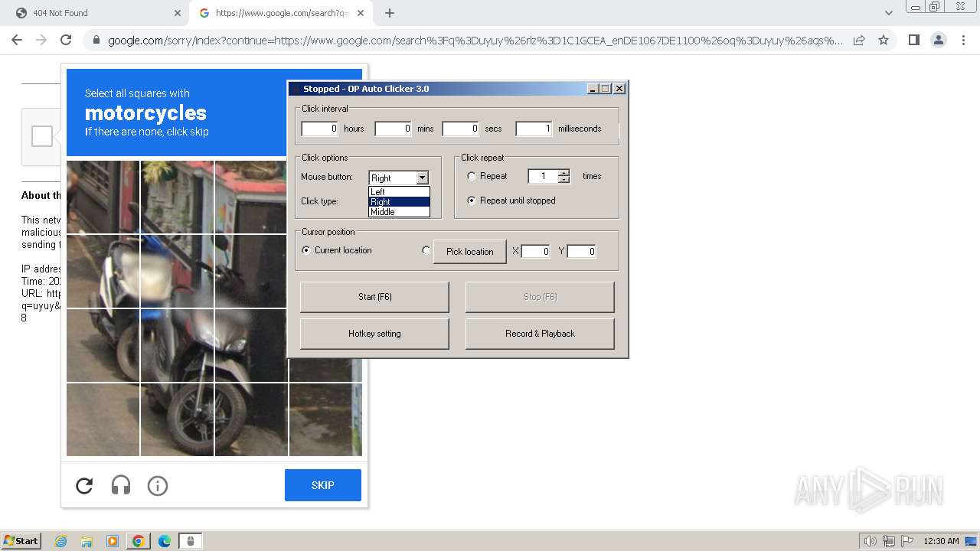Select 'Left' in mouse button list
The width and height of the screenshot is (980, 551).
coord(399,191)
